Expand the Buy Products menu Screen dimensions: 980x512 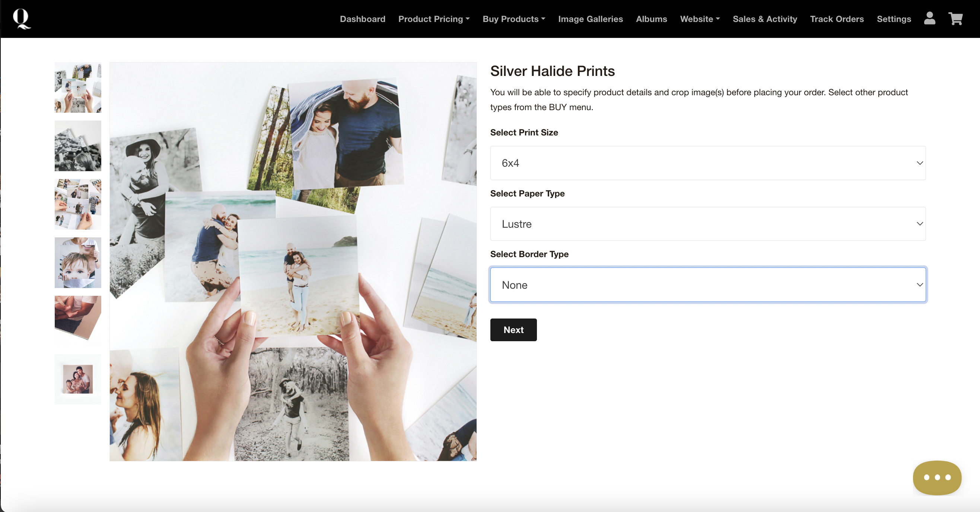point(513,19)
